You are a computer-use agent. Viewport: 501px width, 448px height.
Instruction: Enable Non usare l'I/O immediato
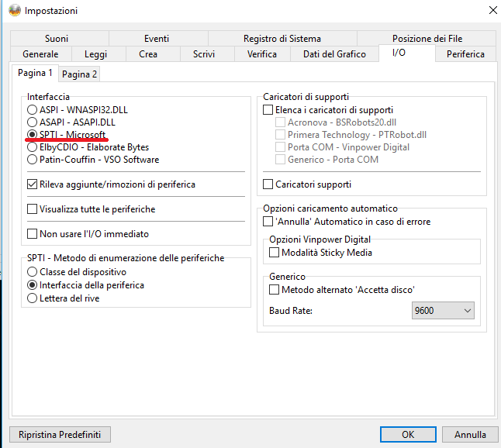88,234
